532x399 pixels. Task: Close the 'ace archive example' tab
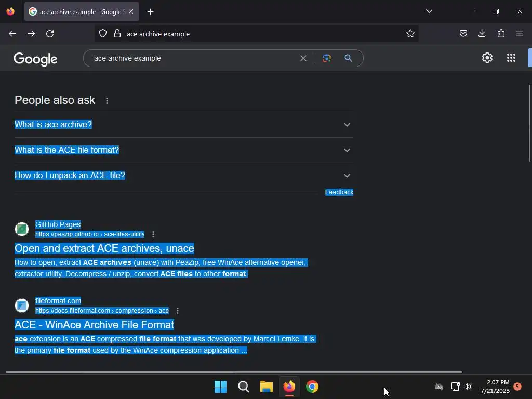tap(131, 11)
